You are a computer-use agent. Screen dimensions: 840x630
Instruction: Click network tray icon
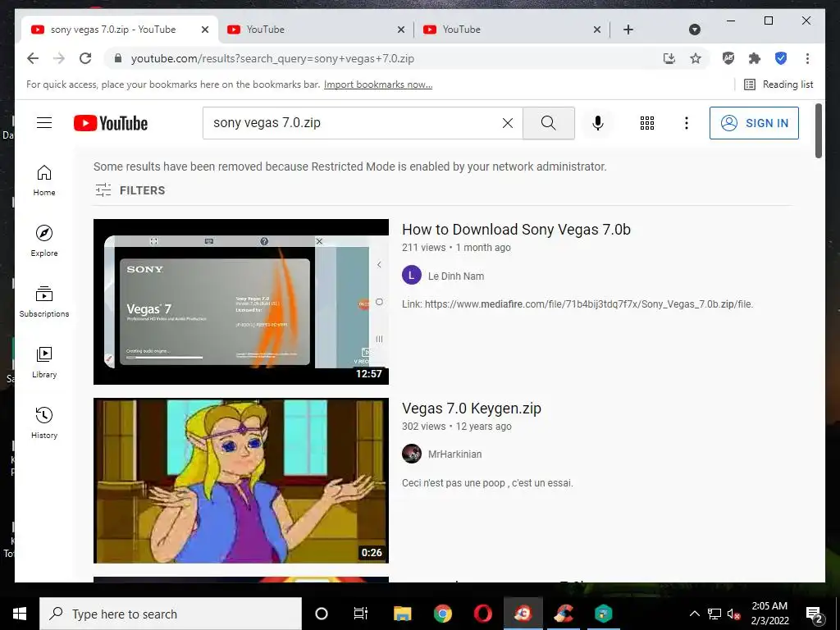tap(714, 614)
